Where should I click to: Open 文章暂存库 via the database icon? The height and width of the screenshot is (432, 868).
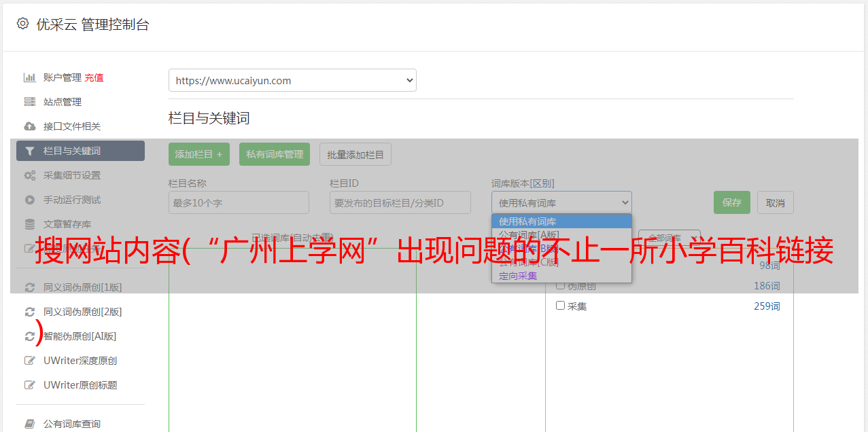click(29, 224)
